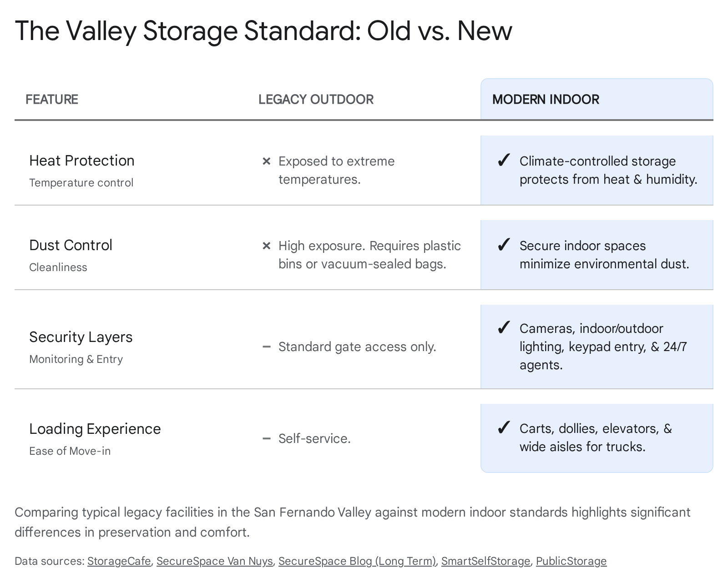The height and width of the screenshot is (583, 728).
Task: Open the StorageCafe source link
Action: (119, 561)
